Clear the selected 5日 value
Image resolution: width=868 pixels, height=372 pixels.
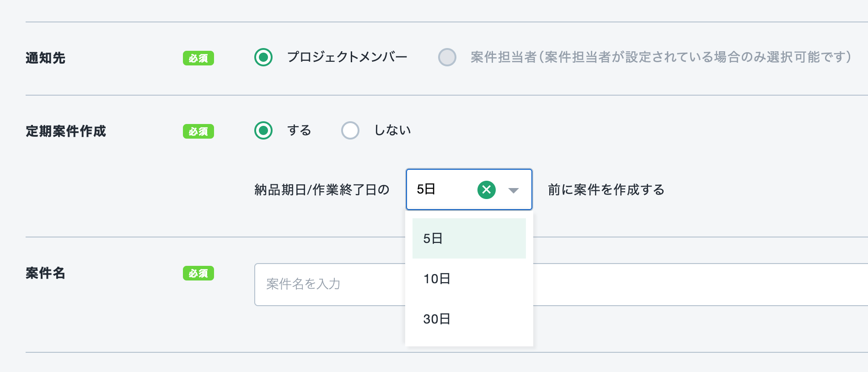pos(486,189)
